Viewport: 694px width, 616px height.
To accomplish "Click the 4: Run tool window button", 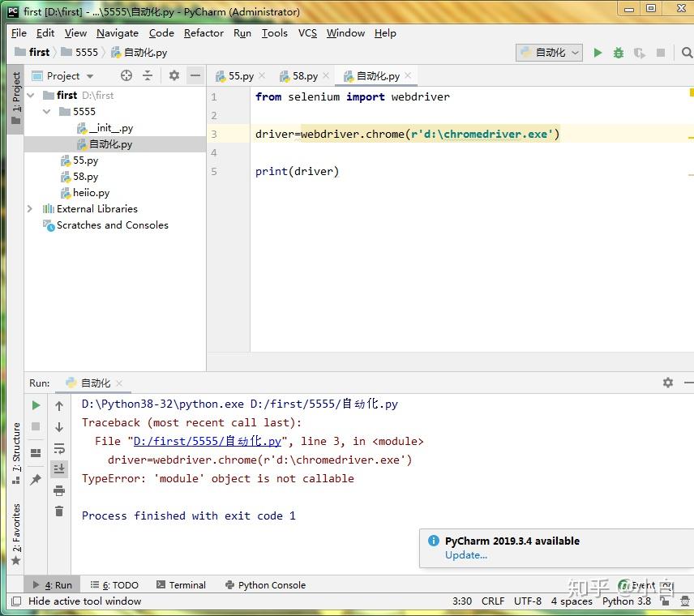I will coord(52,585).
